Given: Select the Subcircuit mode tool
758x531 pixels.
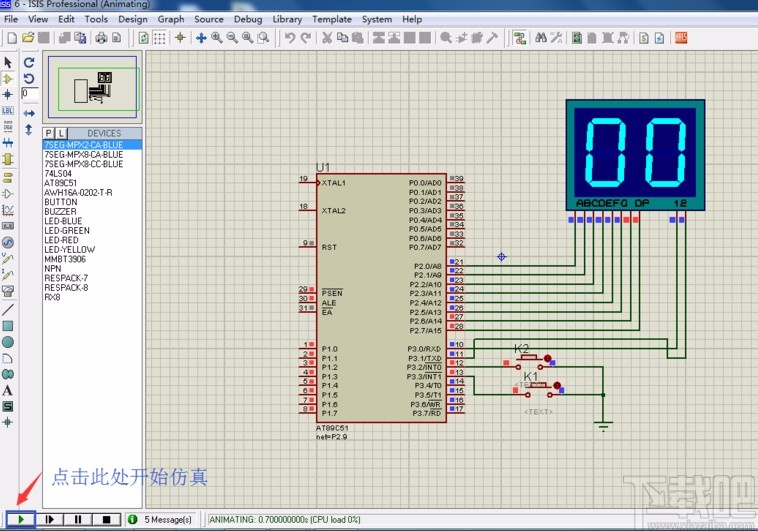Looking at the screenshot, I should point(8,159).
